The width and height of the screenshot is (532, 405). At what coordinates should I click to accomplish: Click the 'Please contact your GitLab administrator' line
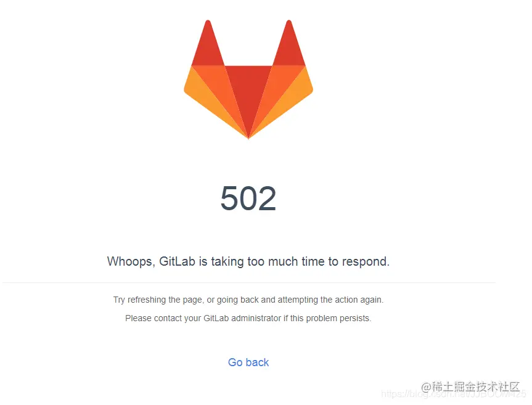pyautogui.click(x=248, y=318)
